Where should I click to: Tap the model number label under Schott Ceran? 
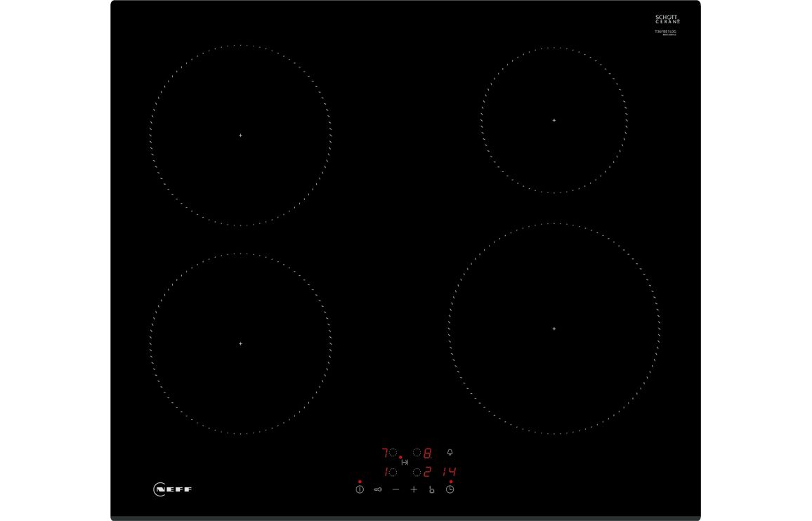click(666, 31)
